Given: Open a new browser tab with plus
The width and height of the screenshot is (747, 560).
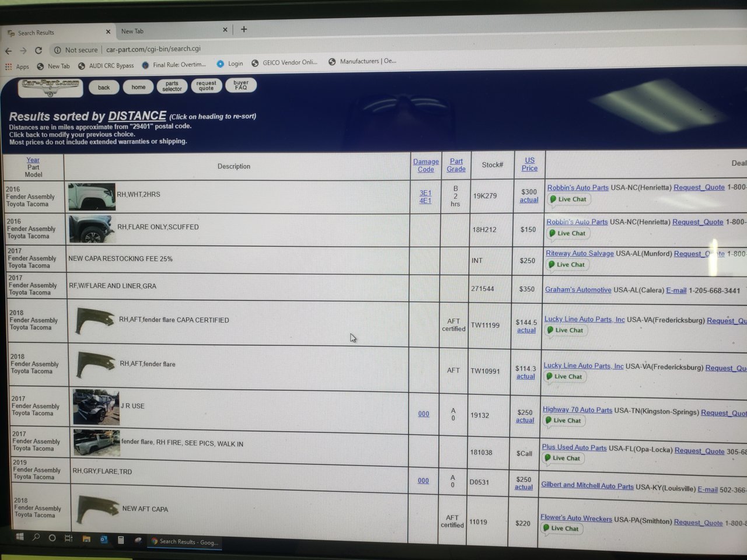Looking at the screenshot, I should pyautogui.click(x=244, y=29).
